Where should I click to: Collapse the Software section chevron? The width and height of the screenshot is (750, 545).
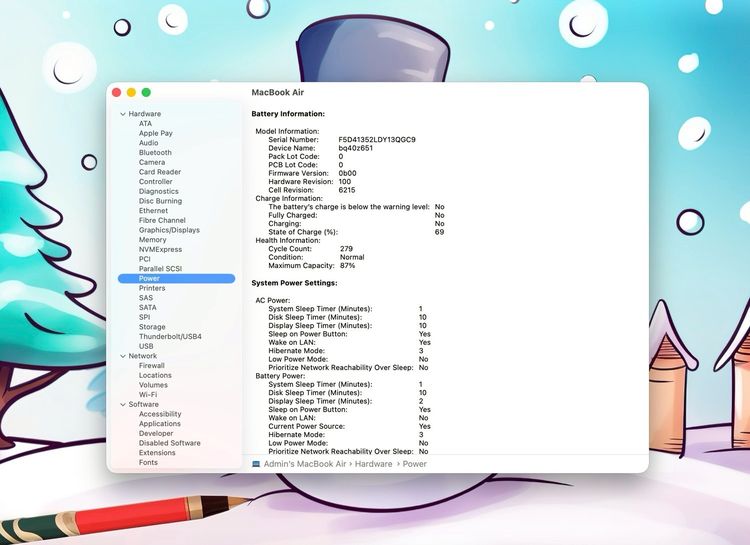[x=123, y=404]
